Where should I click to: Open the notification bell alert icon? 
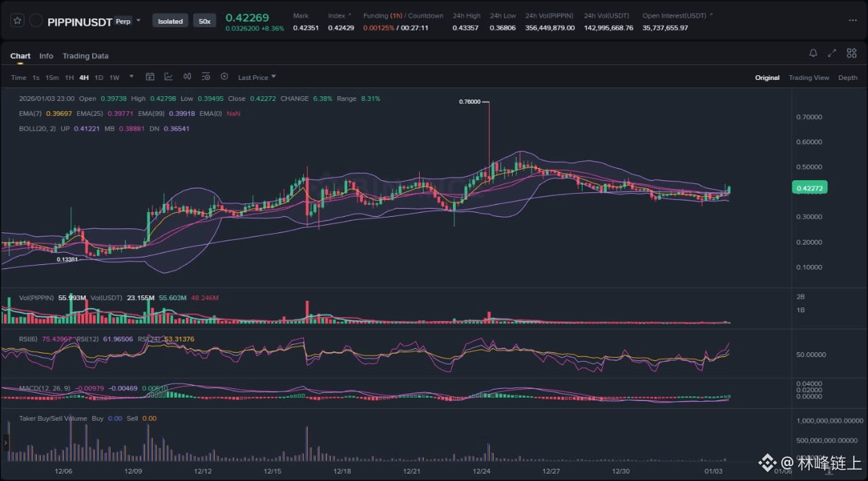coord(813,54)
